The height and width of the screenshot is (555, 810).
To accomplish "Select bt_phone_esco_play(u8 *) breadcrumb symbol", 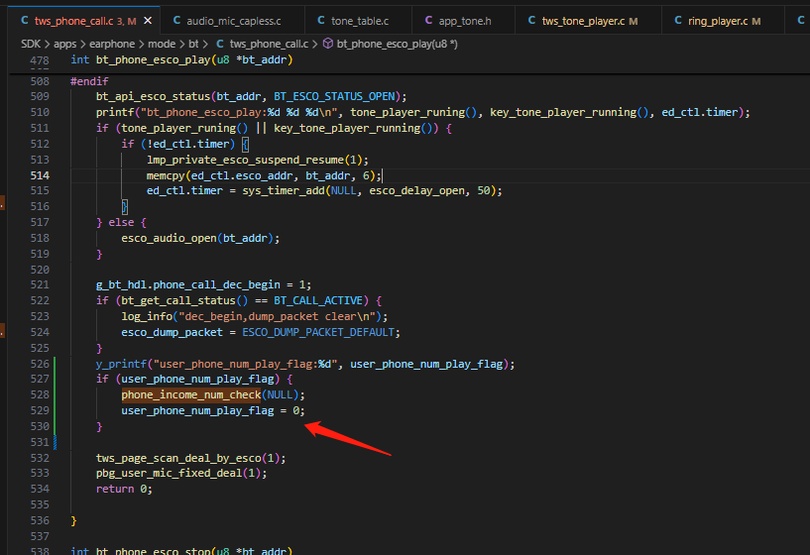I will pyautogui.click(x=397, y=44).
